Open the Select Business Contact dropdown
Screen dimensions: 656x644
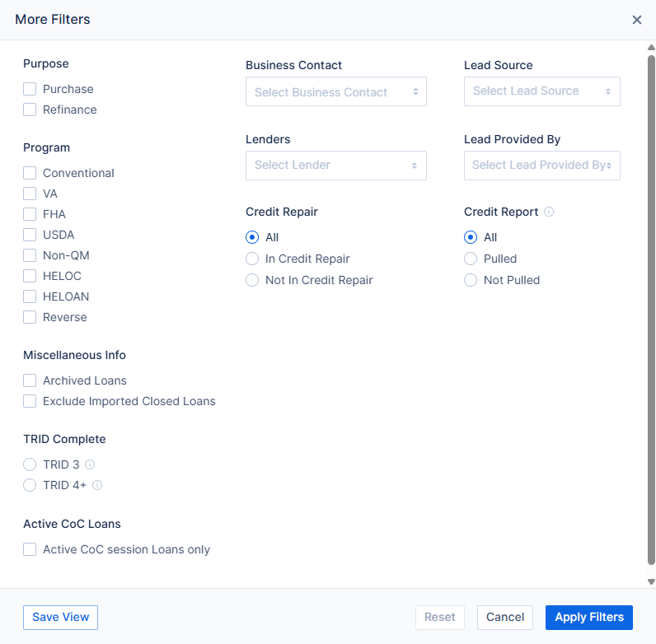pyautogui.click(x=336, y=91)
